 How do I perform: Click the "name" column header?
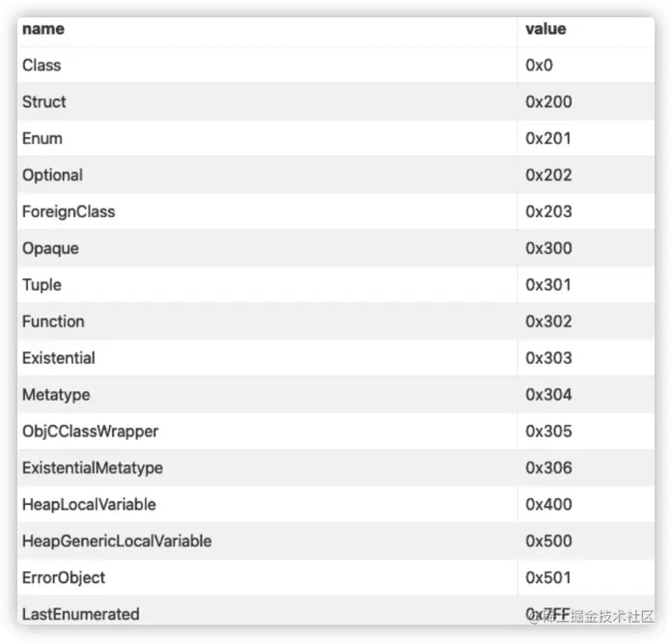point(43,29)
